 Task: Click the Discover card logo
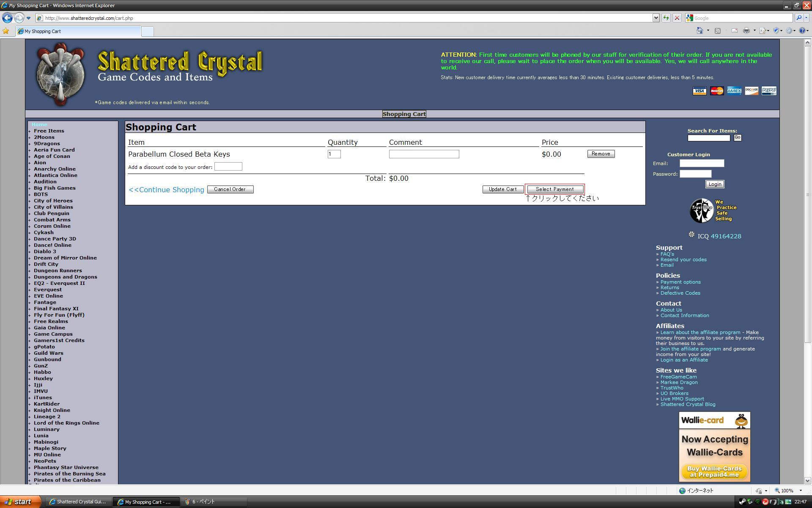pos(752,91)
